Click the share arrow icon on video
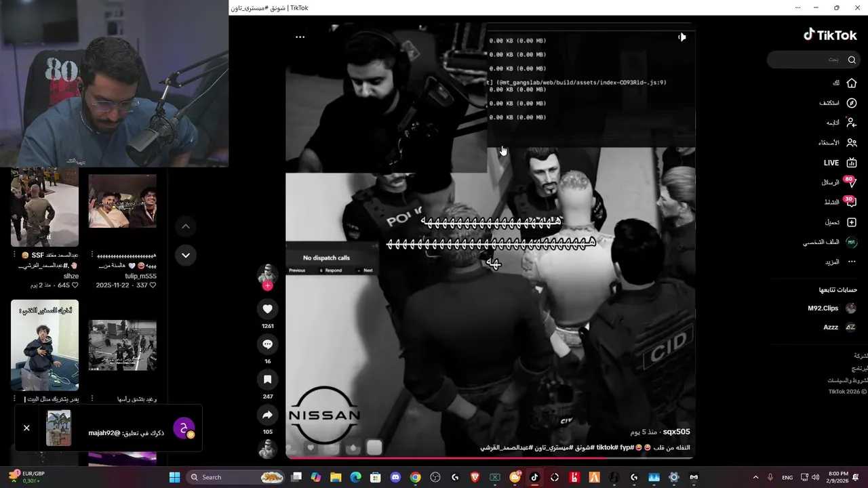 tap(267, 415)
